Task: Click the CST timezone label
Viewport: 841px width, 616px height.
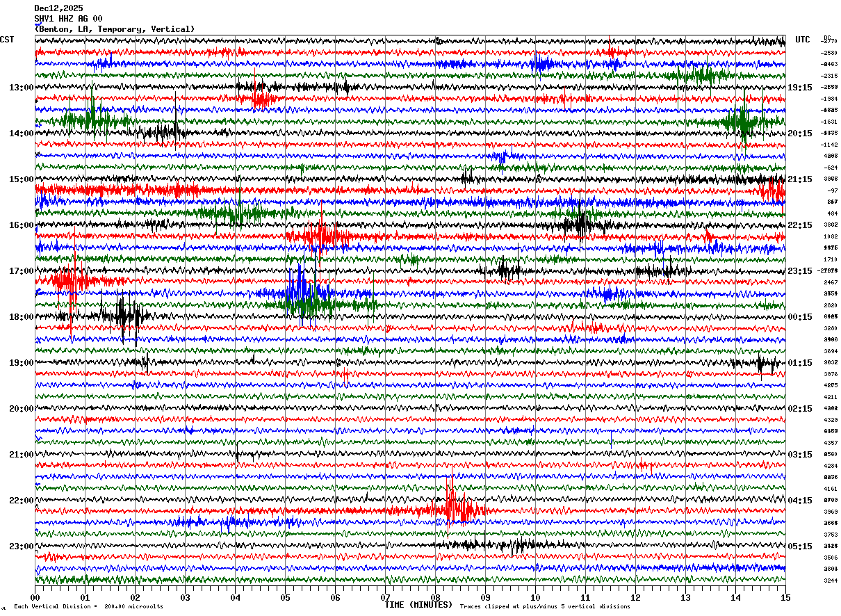Action: click(x=7, y=40)
